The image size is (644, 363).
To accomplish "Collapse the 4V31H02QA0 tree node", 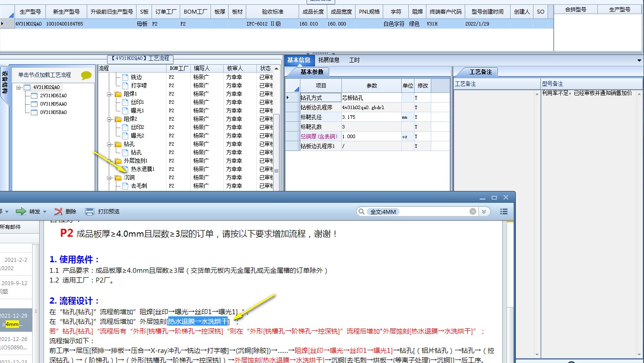I will point(19,88).
